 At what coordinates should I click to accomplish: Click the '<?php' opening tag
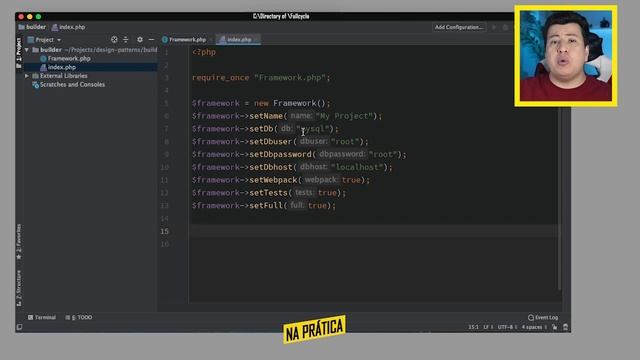tap(204, 52)
